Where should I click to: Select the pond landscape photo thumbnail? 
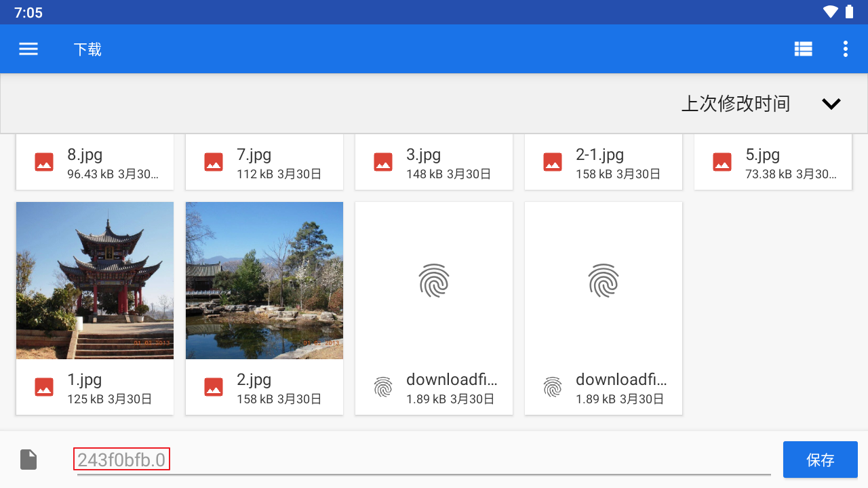pyautogui.click(x=264, y=281)
